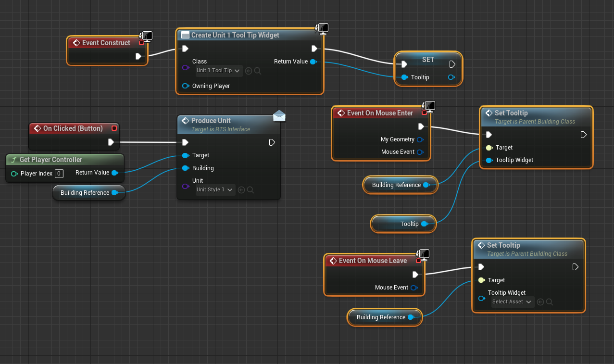
Task: Click the My Geometry output pin
Action: 420,139
